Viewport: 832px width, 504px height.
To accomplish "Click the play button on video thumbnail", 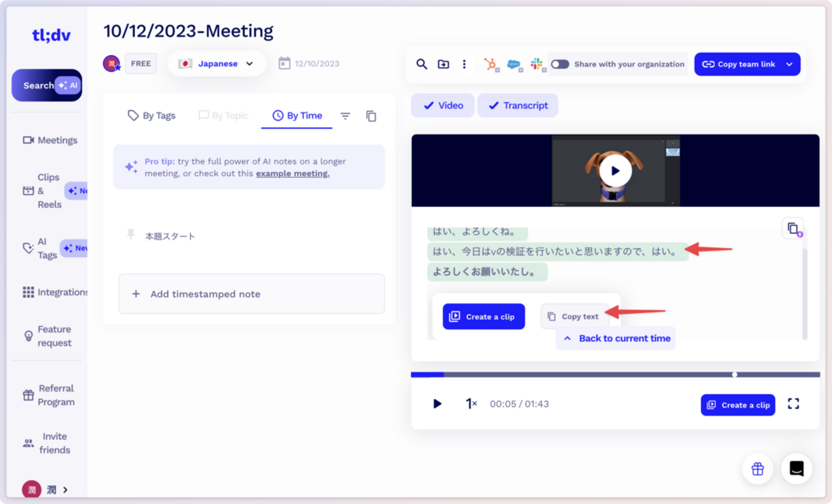I will coord(615,171).
